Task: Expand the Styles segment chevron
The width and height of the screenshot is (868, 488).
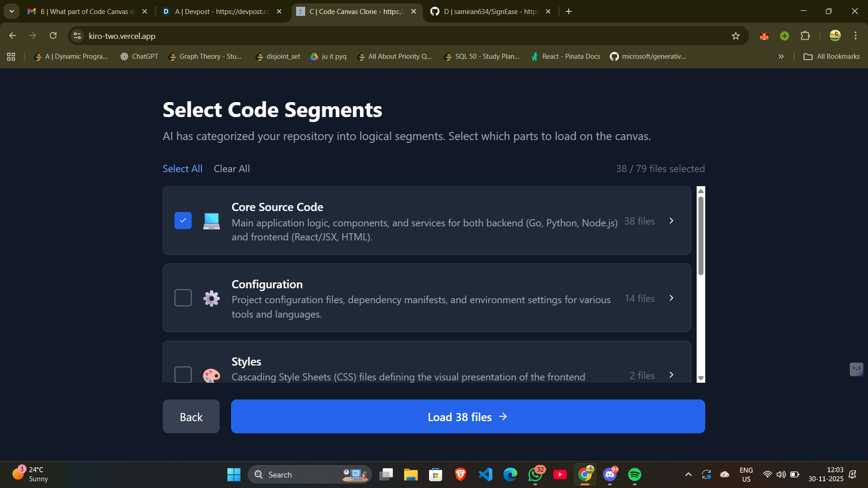Action: 671,375
